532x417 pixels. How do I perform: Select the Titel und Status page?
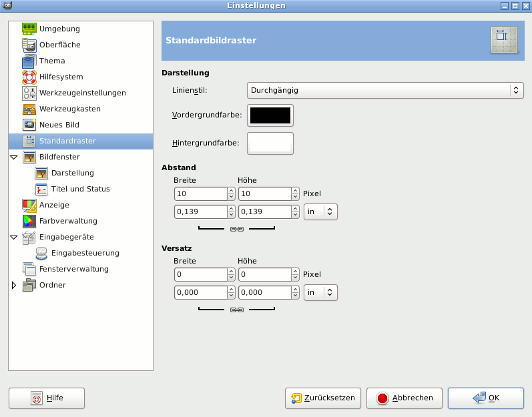pyautogui.click(x=80, y=189)
